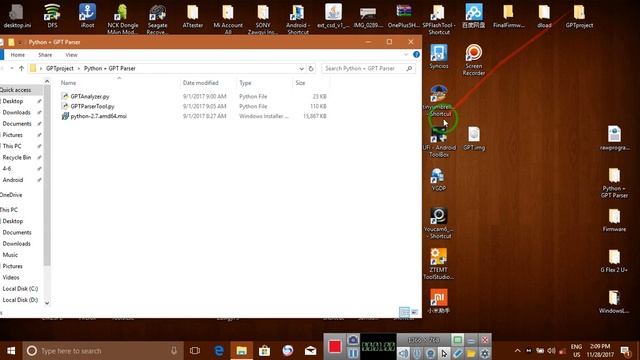Screen dimensions: 640x360
Task: Sort files by Type column
Action: (x=264, y=83)
